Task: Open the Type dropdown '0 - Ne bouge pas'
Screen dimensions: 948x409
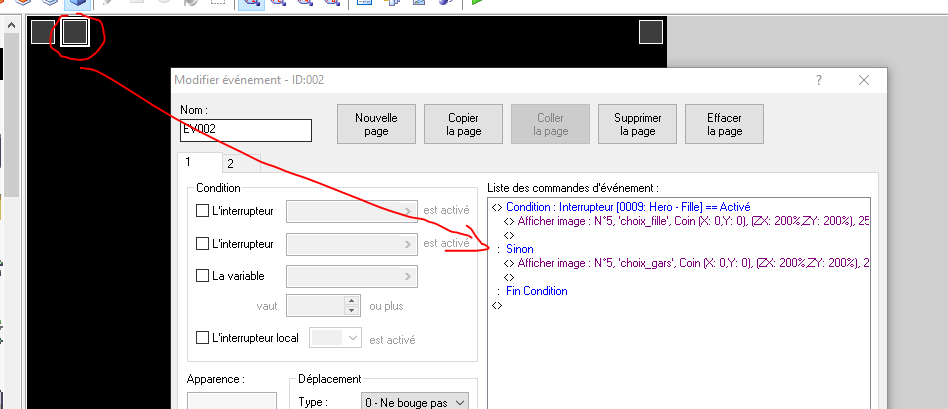Action: 414,402
